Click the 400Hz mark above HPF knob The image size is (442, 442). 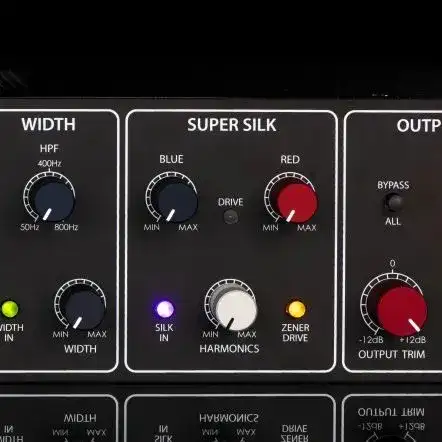click(49, 164)
